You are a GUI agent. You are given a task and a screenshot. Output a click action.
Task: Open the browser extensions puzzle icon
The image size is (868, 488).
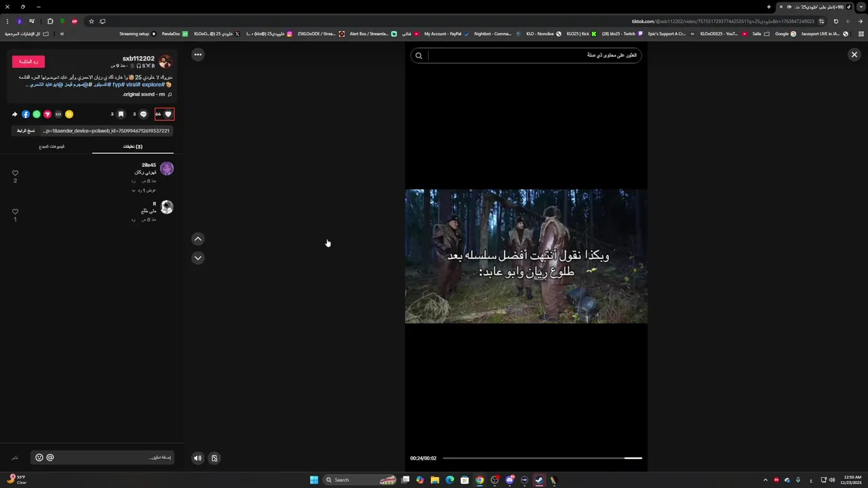(50, 21)
